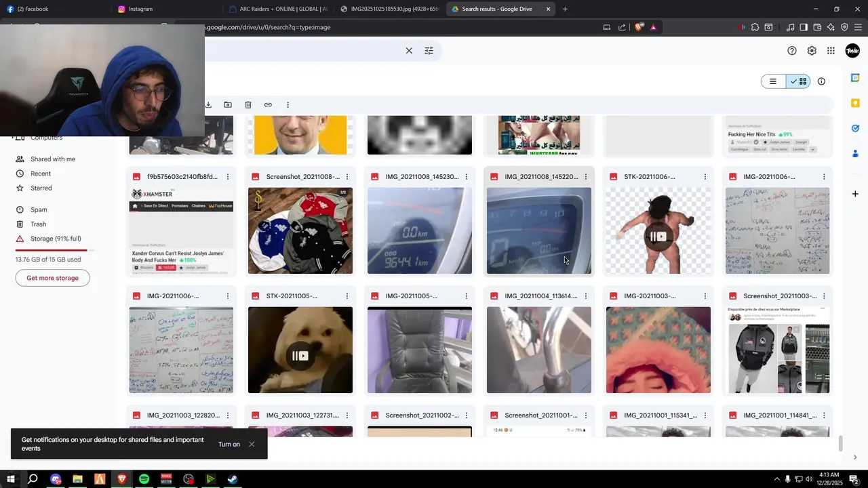Open Google Calendar side panel

point(855,78)
